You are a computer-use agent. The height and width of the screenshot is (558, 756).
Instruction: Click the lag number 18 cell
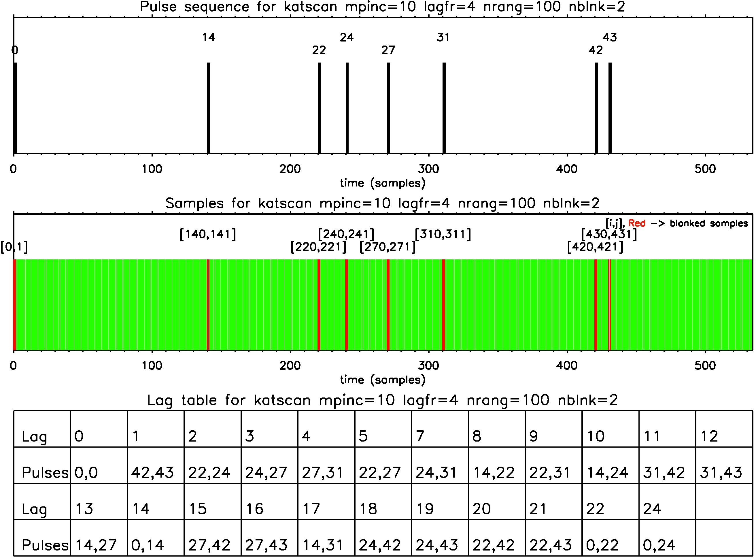click(368, 509)
